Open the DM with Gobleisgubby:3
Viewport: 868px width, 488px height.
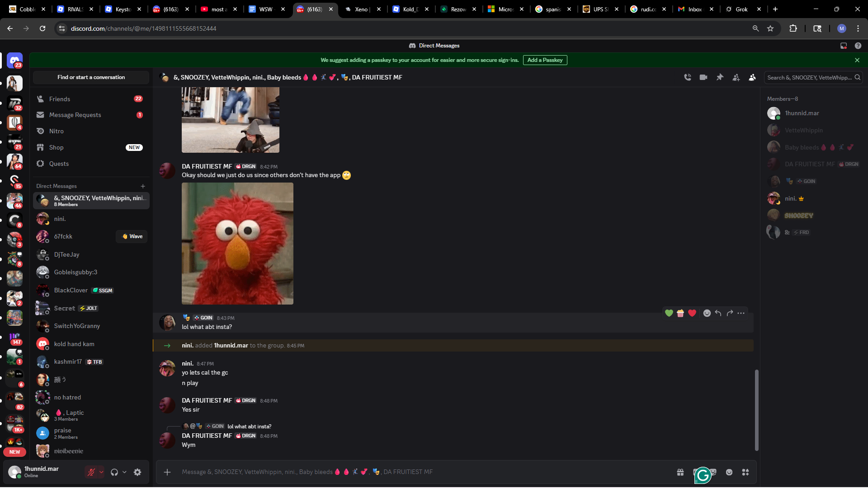coord(91,272)
